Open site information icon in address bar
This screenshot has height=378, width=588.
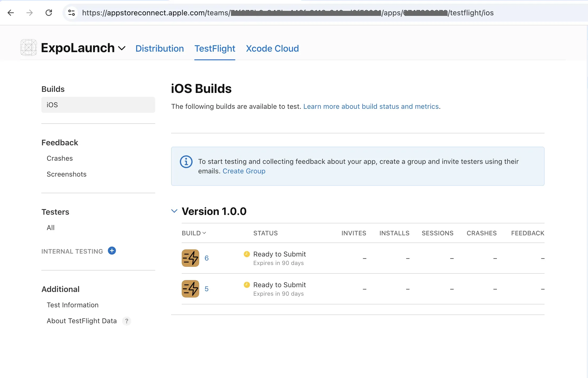pyautogui.click(x=72, y=12)
